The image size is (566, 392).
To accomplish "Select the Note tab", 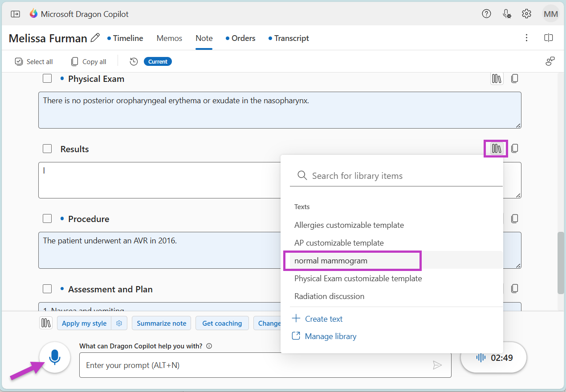I will (x=204, y=38).
